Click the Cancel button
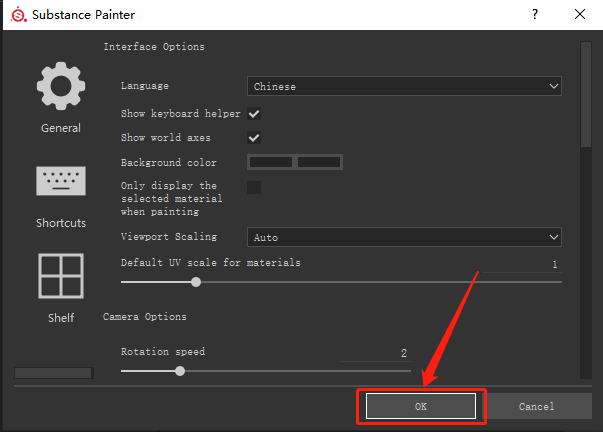 coord(539,406)
